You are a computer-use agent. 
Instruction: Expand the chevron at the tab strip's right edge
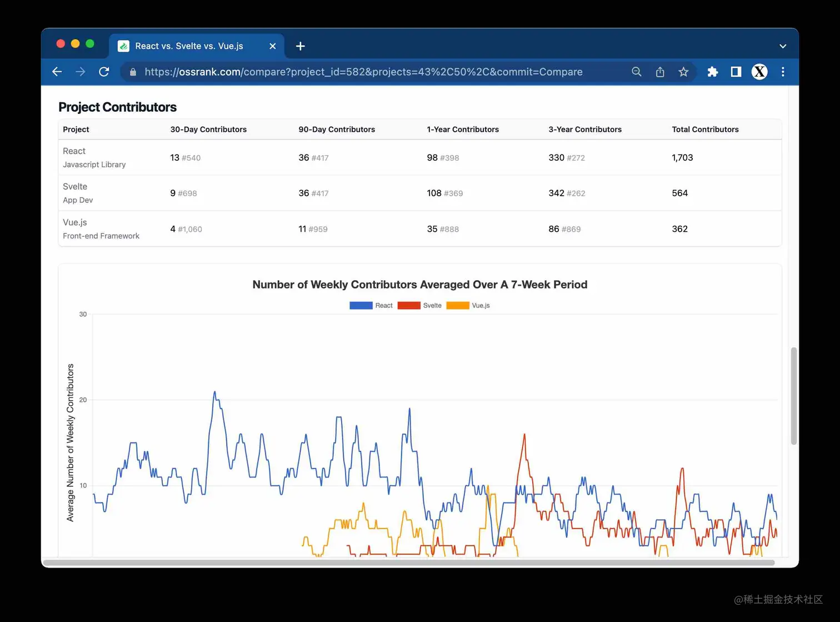click(782, 46)
